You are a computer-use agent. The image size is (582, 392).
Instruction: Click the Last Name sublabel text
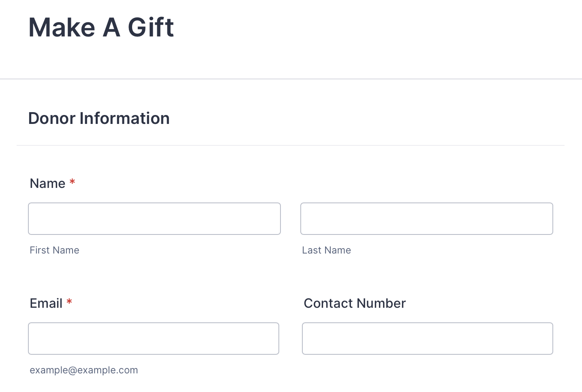coord(326,250)
